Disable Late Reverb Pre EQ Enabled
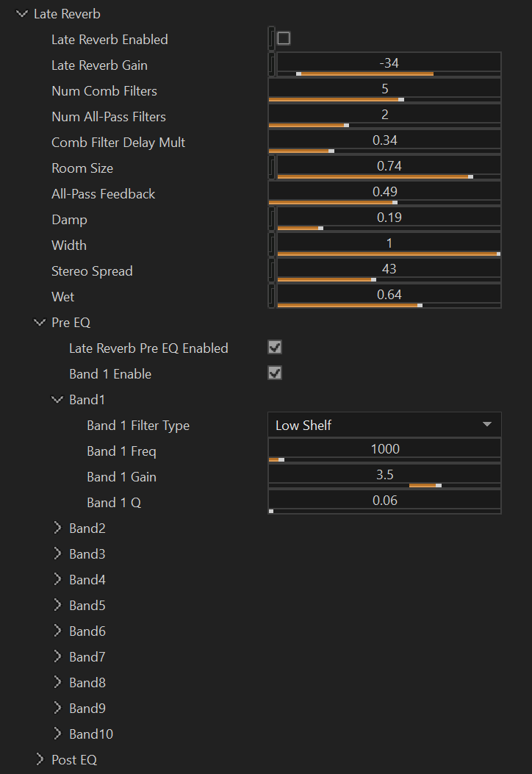The image size is (532, 774). coord(275,347)
